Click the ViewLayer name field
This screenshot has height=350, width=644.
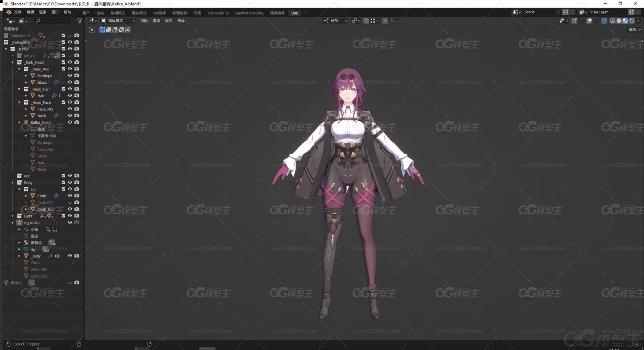(x=607, y=12)
